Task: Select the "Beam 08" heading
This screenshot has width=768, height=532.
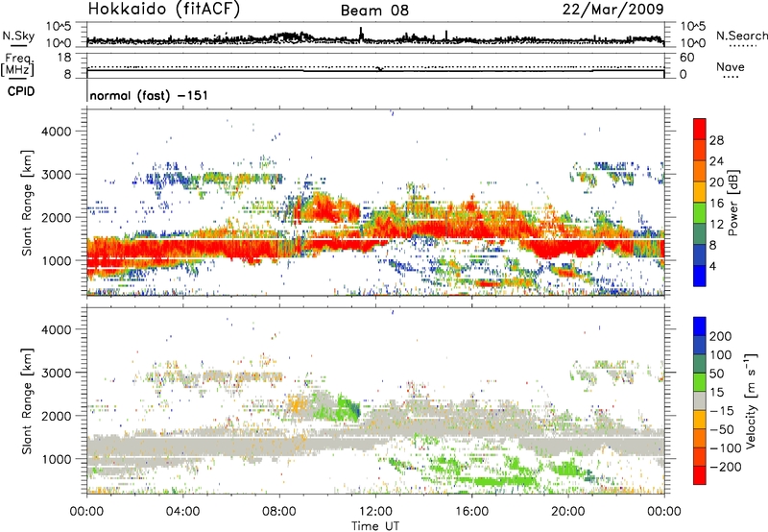Action: pos(374,11)
